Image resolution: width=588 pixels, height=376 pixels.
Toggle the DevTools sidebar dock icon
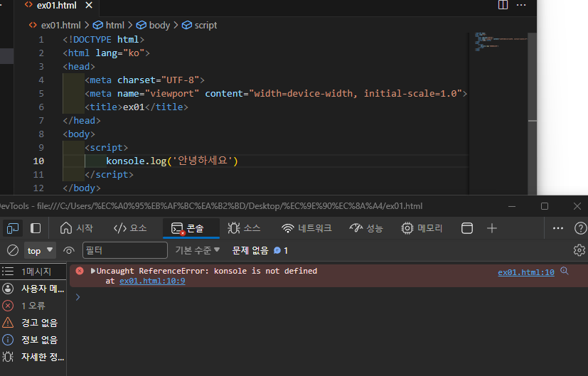36,228
